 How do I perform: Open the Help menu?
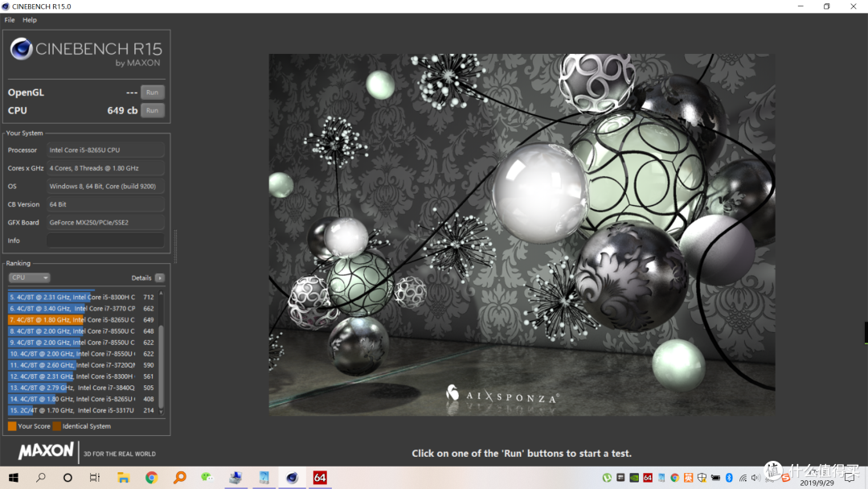[x=30, y=20]
